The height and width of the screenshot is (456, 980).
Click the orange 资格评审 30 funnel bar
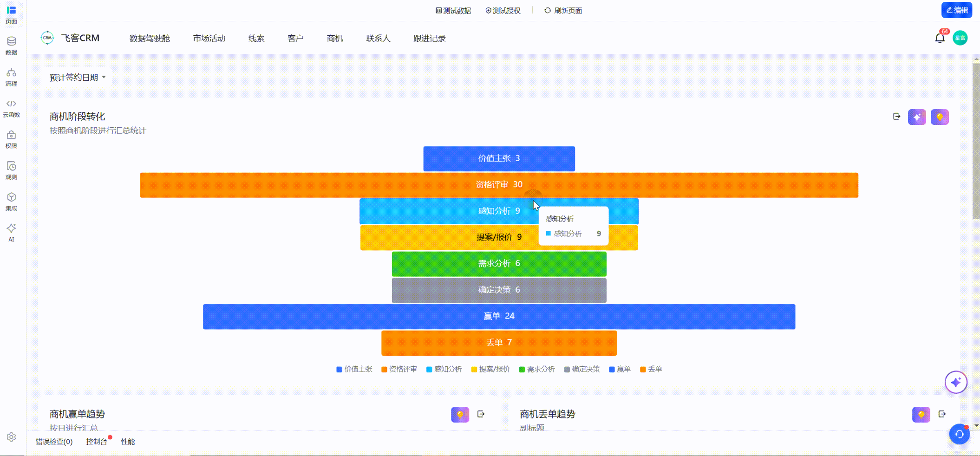(x=499, y=185)
